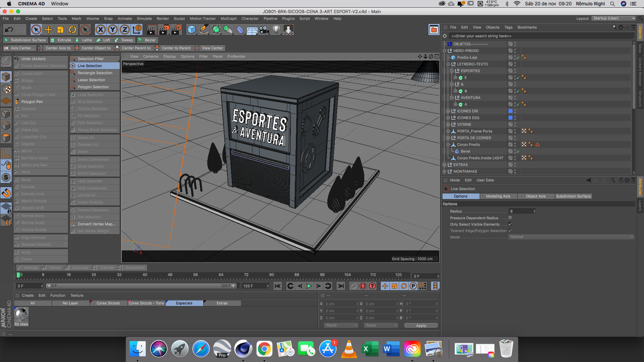
Task: Expand the MONTANHAS object group
Action: (444, 171)
